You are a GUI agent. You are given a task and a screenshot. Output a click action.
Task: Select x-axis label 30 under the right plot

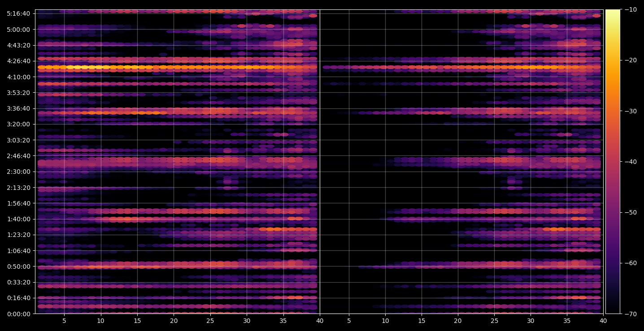coord(531,321)
